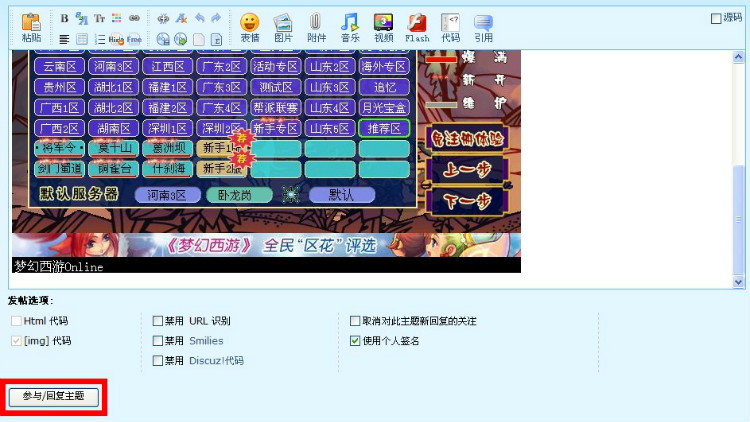The image size is (750, 422).
Task: Click the Smilies link text
Action: pos(206,341)
